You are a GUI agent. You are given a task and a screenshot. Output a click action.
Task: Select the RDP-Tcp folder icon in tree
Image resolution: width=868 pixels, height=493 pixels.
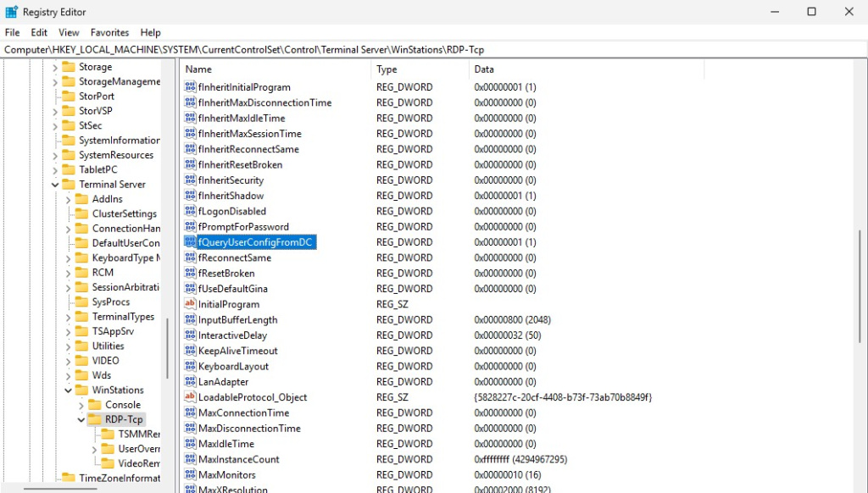click(95, 419)
